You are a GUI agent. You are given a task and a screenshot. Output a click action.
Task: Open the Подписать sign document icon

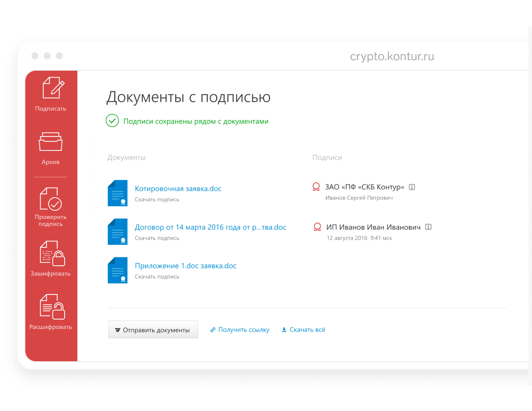(53, 87)
